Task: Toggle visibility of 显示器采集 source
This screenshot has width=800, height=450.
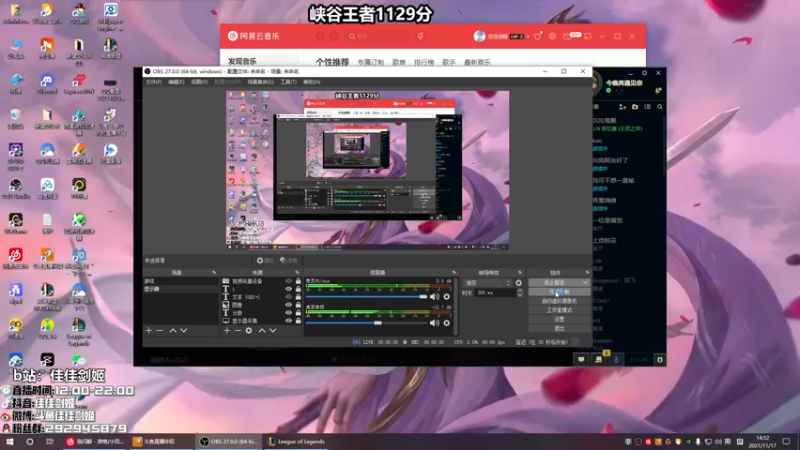Action: (289, 321)
